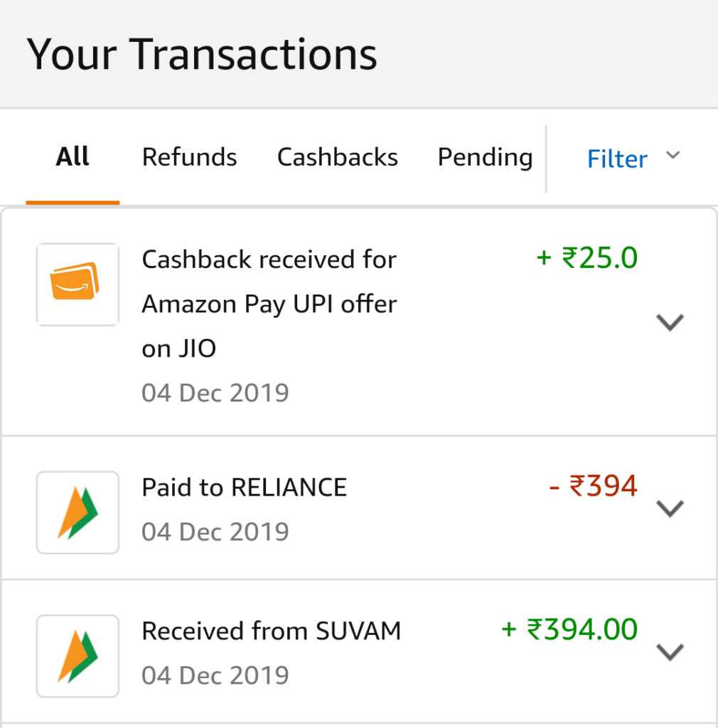Tap the 04 Dec 2019 date under RELIANCE
Screen dimensions: 718x728
click(215, 532)
